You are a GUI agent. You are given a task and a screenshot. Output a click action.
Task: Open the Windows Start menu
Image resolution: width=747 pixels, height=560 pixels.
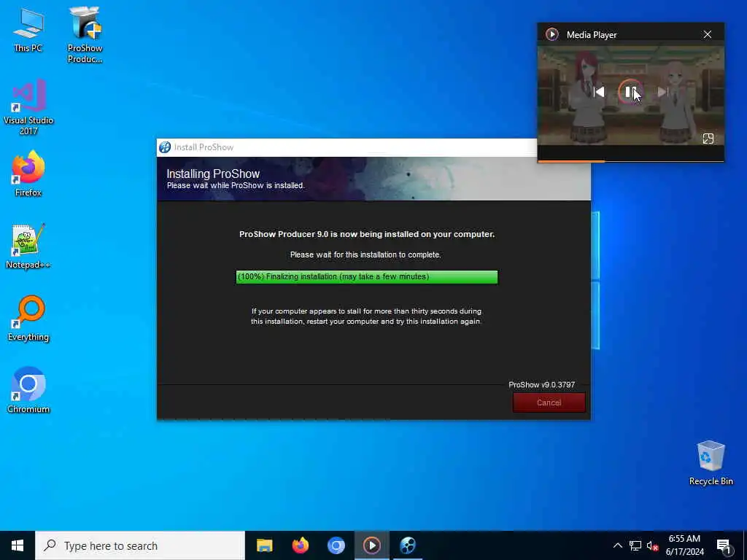[x=18, y=545]
